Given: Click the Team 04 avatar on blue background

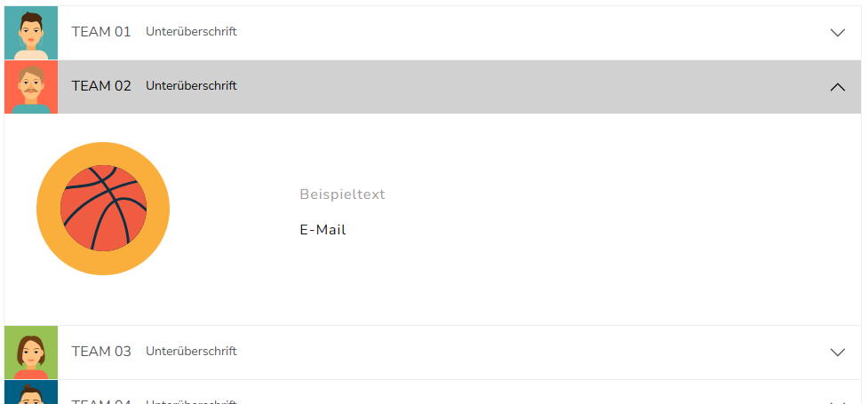Looking at the screenshot, I should point(31,393).
